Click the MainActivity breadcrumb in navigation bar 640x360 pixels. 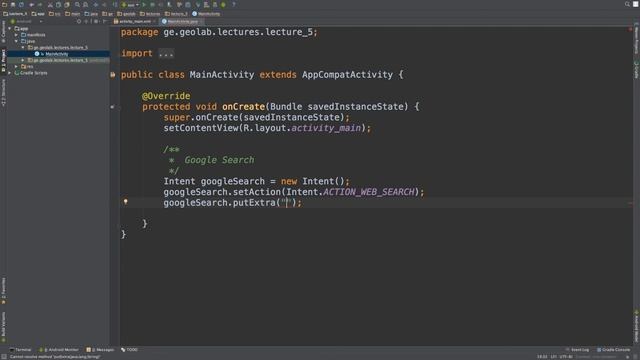coord(206,14)
